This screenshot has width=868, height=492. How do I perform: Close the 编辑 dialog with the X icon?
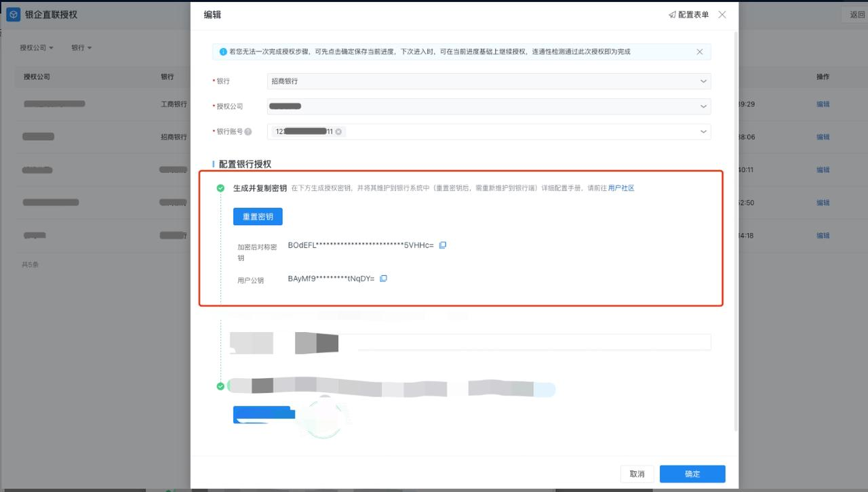coord(722,14)
